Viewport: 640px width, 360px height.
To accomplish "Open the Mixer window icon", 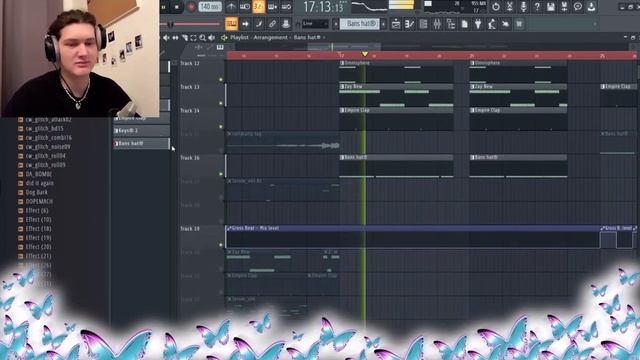I will pyautogui.click(x=437, y=24).
